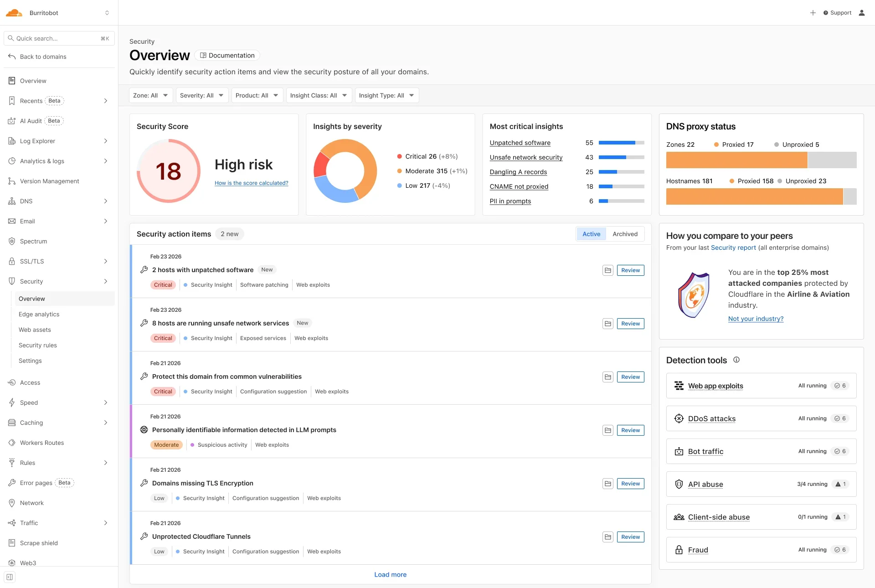Click the user account icon top right

[x=862, y=13]
